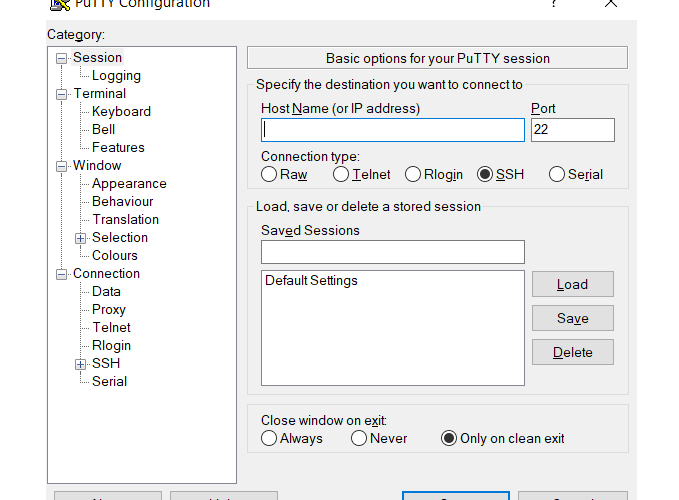Image resolution: width=679 pixels, height=500 pixels.
Task: Collapse the Session tree node
Action: click(61, 58)
